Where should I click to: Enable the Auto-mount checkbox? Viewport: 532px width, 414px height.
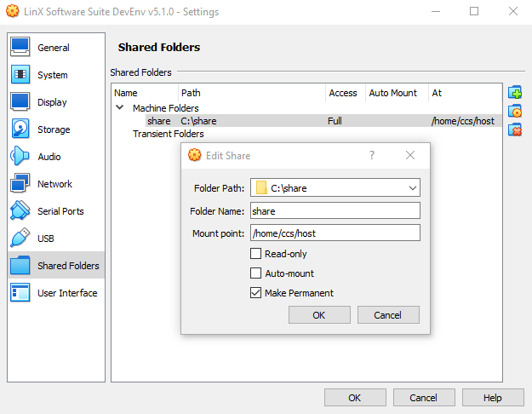pos(255,273)
